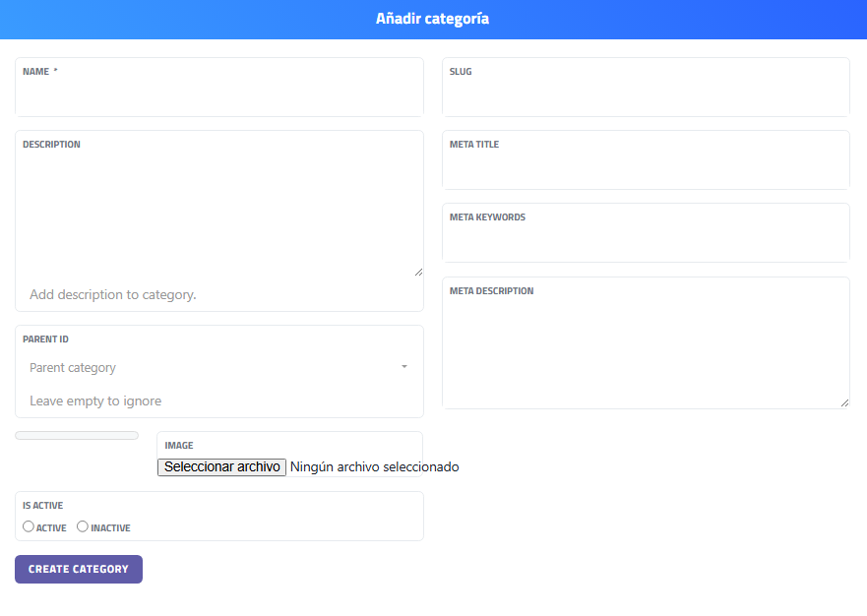The height and width of the screenshot is (616, 867).
Task: Focus the Meta Title field
Action: tap(646, 169)
